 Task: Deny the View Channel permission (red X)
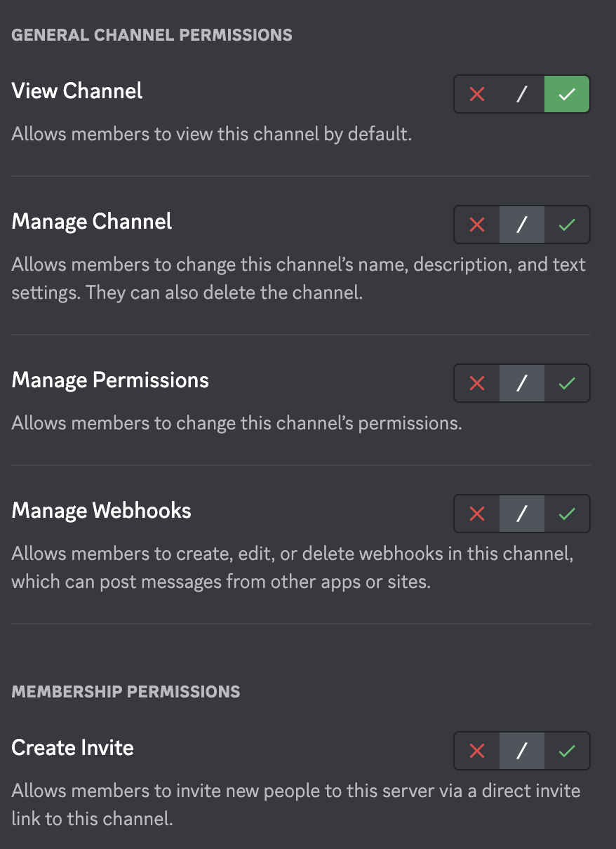pyautogui.click(x=477, y=94)
